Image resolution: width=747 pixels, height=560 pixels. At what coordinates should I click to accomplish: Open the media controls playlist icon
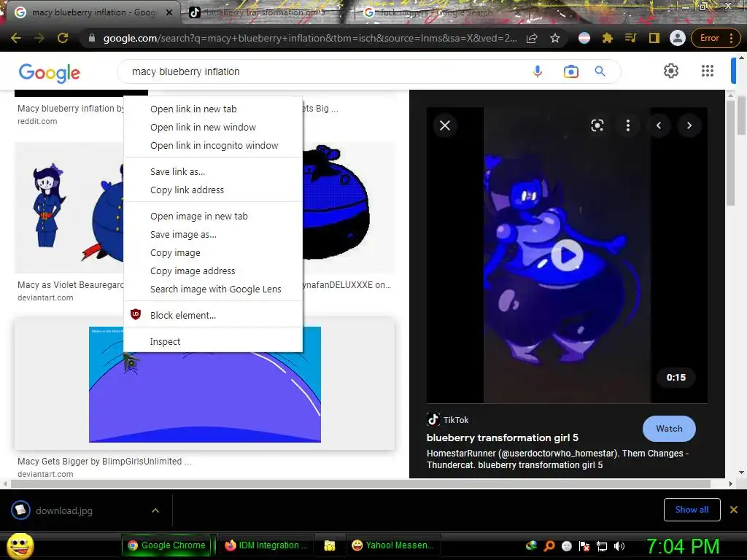pyautogui.click(x=631, y=38)
